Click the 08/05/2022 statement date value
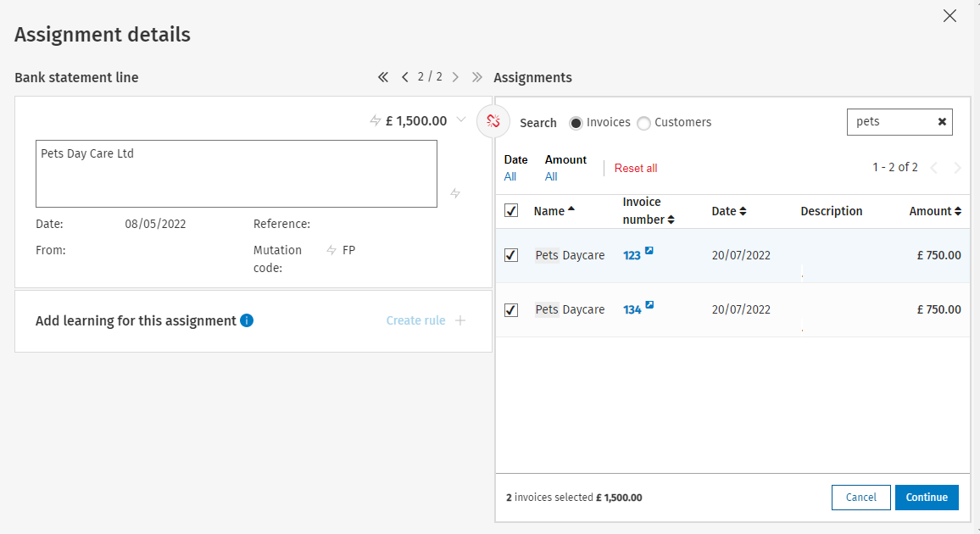The width and height of the screenshot is (980, 534). (x=155, y=224)
